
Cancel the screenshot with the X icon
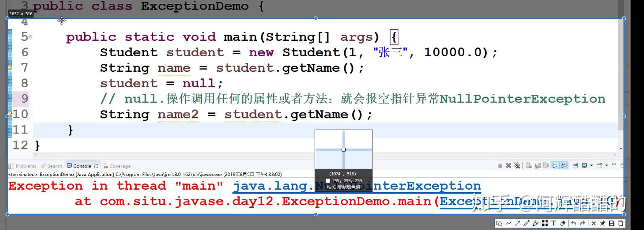(594, 223)
